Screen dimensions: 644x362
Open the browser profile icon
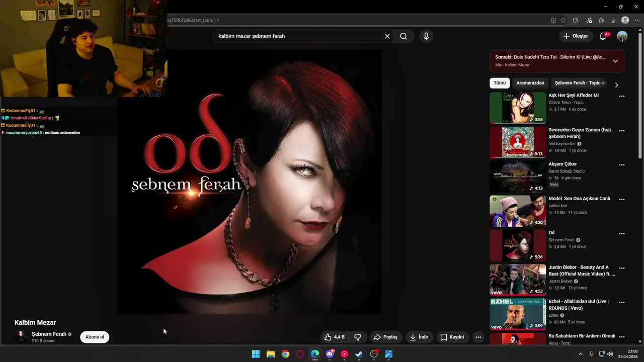625,20
